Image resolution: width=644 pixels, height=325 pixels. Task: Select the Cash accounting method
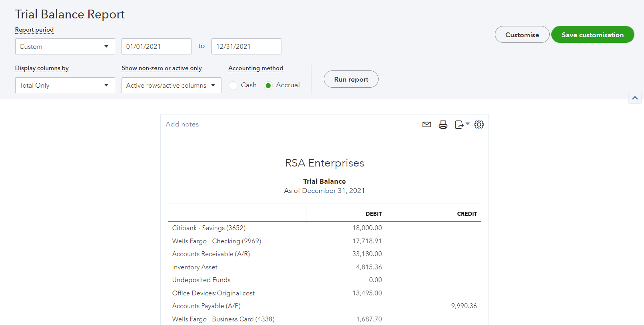(x=233, y=85)
